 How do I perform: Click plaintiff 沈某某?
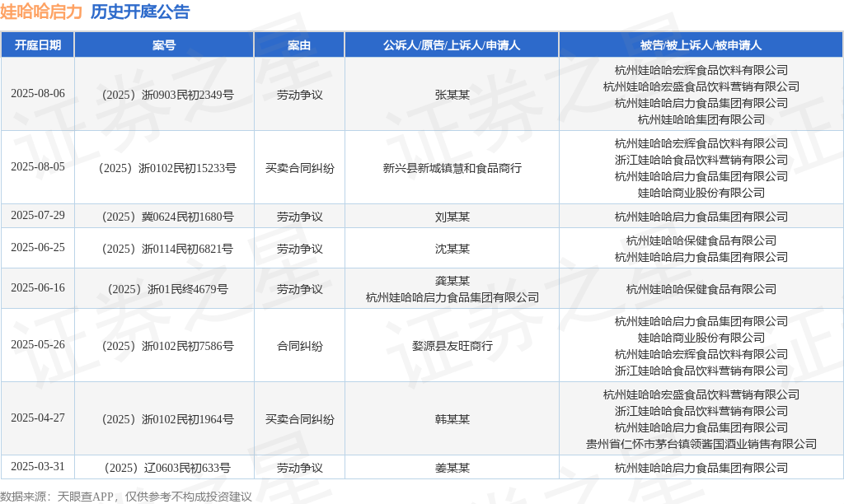pos(452,249)
